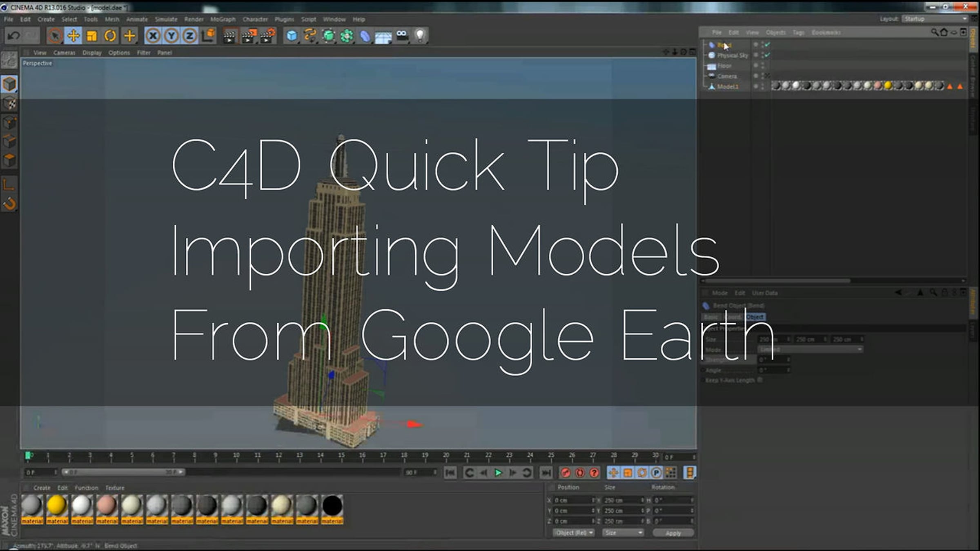Toggle Position keyframe recording button in timeline

pyautogui.click(x=613, y=473)
